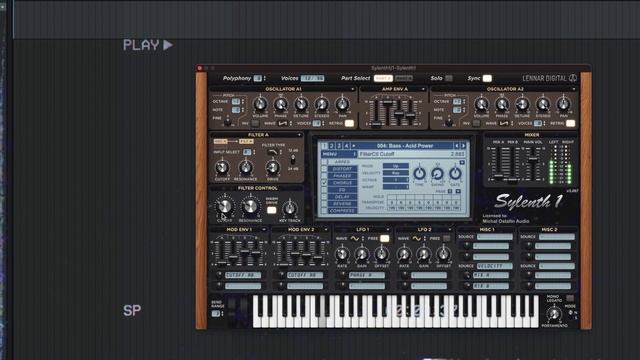Click the Filter A Resonance knob
This screenshot has width=640, height=360.
[x=246, y=167]
